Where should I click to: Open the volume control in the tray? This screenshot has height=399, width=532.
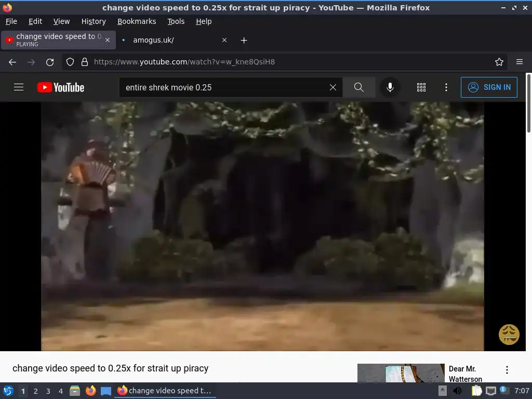point(457,391)
